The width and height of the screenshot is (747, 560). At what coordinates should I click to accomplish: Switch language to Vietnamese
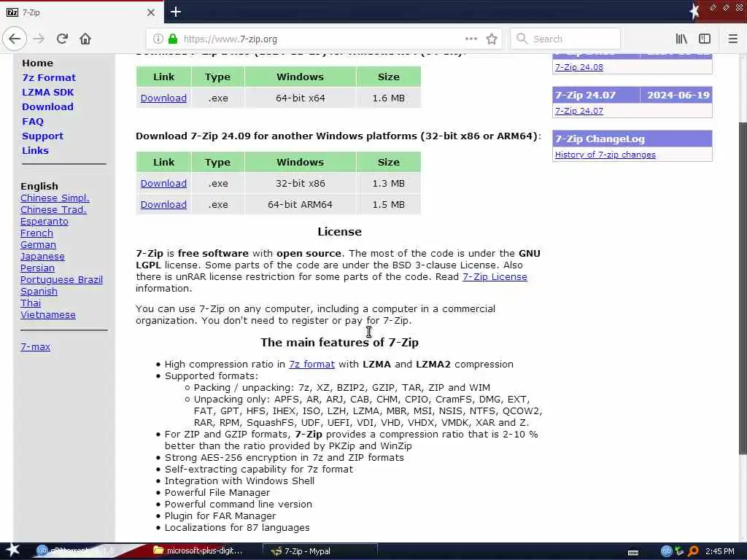tap(47, 315)
